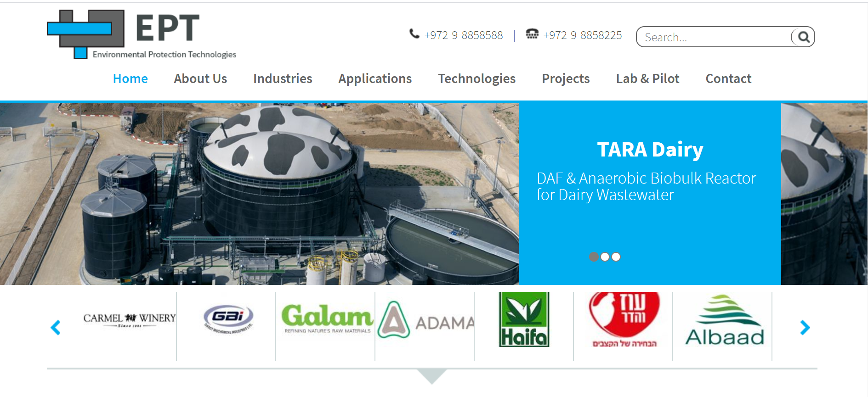Open the Carmel Winery client logo
The height and width of the screenshot is (397, 868).
pyautogui.click(x=130, y=319)
